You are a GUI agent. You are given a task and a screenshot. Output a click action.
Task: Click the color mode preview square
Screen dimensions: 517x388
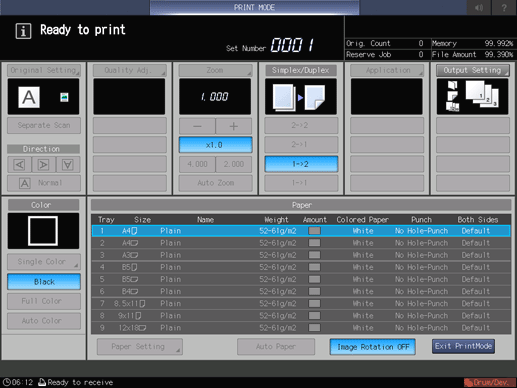coord(43,231)
